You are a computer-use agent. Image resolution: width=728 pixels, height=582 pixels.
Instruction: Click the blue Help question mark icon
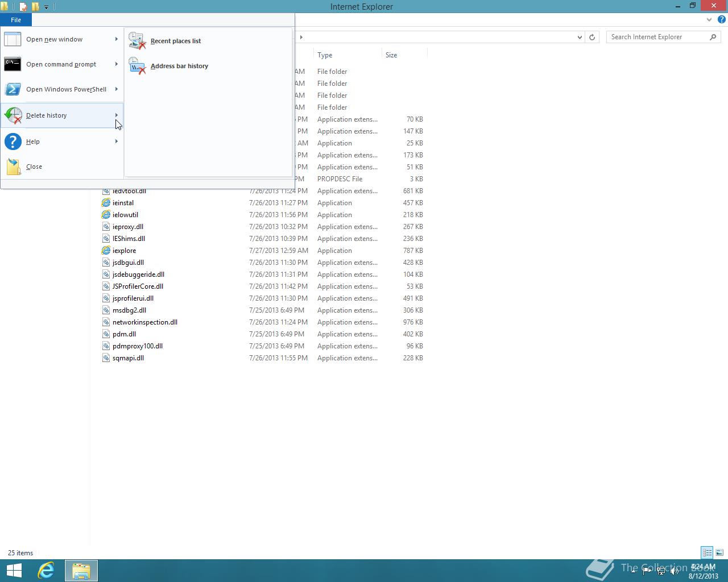click(x=13, y=142)
